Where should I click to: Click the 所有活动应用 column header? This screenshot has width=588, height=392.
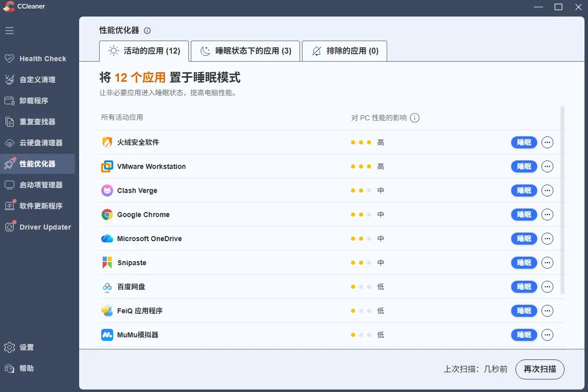click(x=122, y=117)
